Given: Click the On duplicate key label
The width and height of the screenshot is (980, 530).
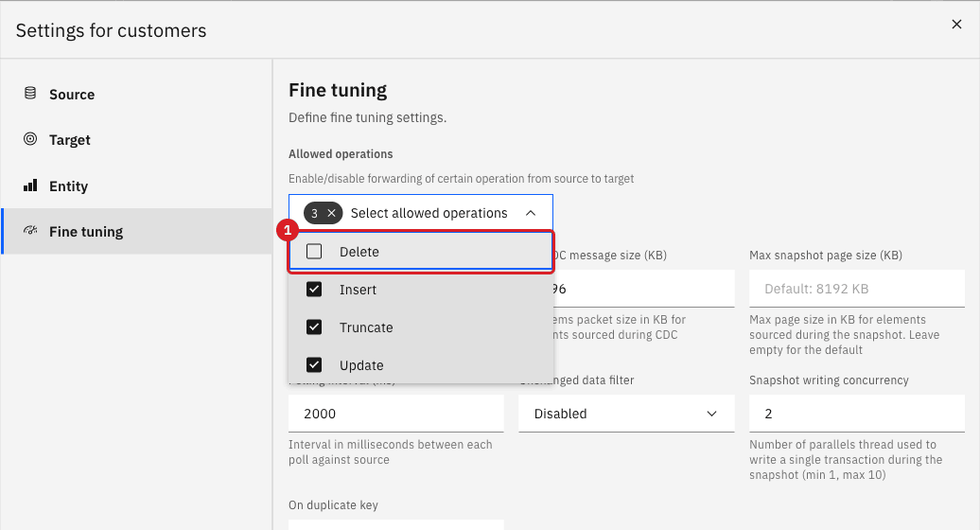Looking at the screenshot, I should [x=333, y=505].
